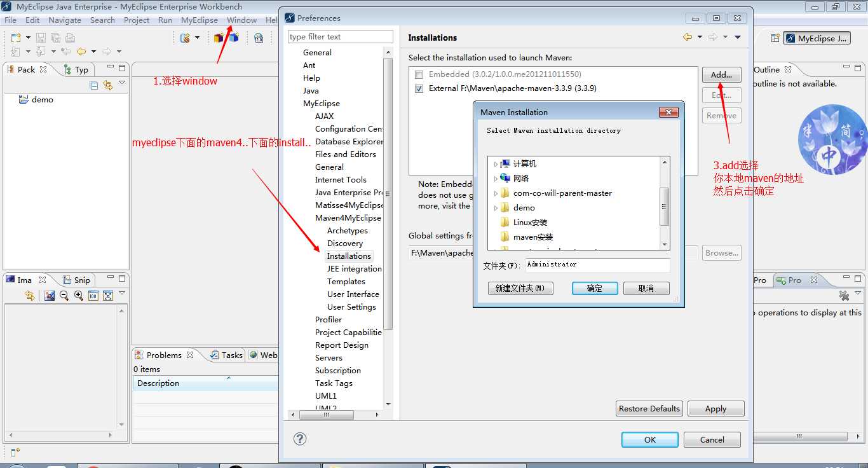
Task: Click OK in the Preferences dialog
Action: (650, 439)
